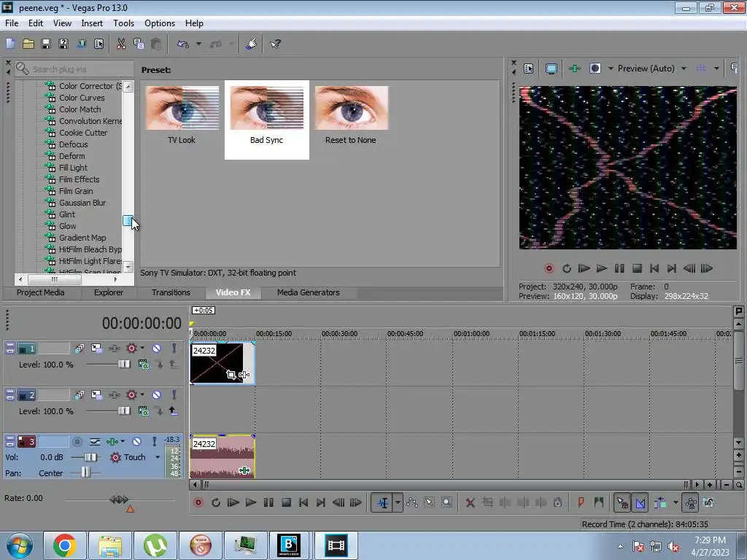This screenshot has width=747, height=560.
Task: Select the Envelope Edit Tool icon
Action: click(412, 502)
